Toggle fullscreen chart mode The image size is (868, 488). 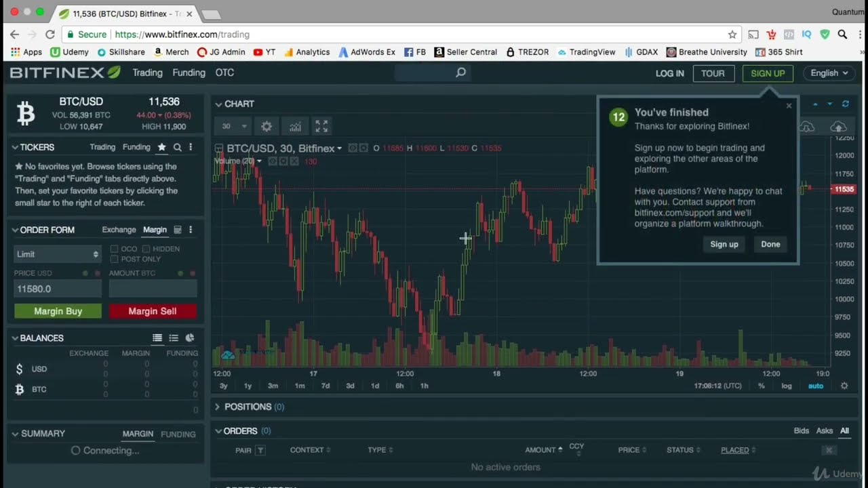[x=321, y=127]
